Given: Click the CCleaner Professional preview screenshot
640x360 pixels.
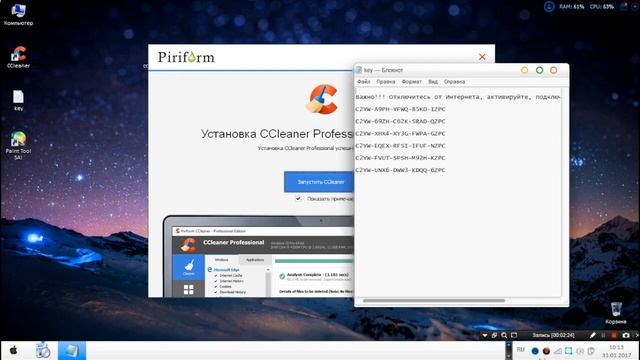Looking at the screenshot, I should click(259, 257).
